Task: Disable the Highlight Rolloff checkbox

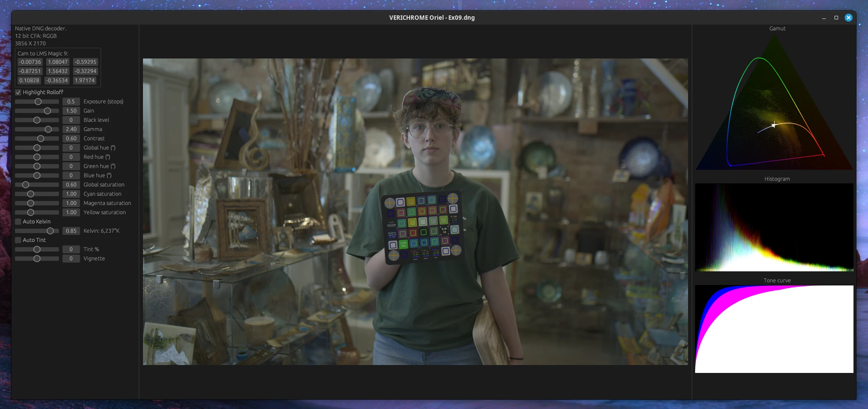Action: pos(18,92)
